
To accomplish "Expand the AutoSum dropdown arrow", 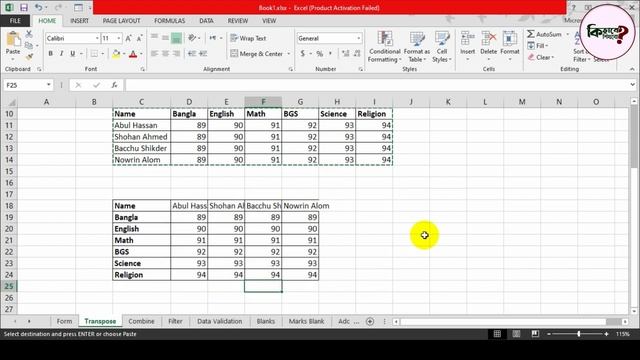I will tap(568, 34).
